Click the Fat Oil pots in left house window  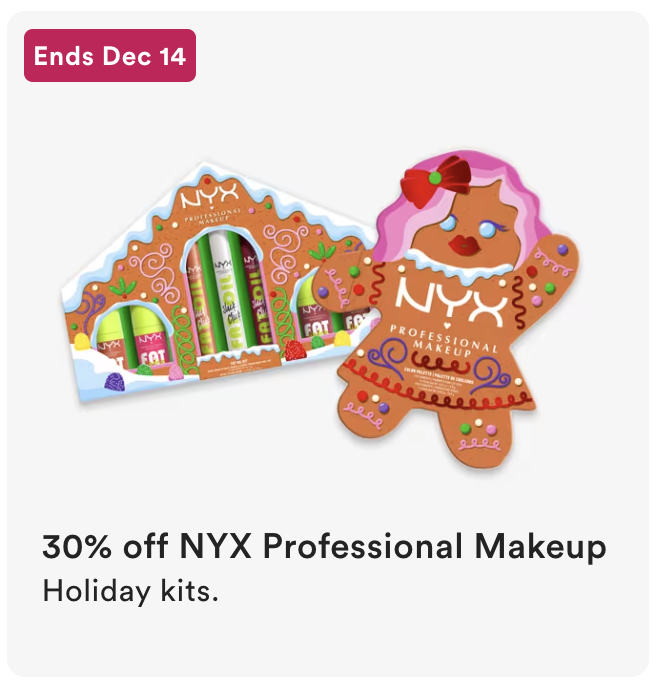click(131, 339)
